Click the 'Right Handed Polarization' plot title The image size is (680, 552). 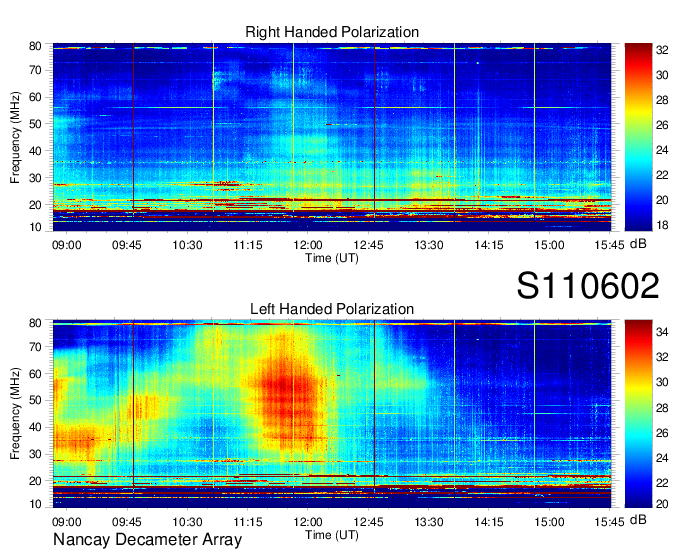click(x=332, y=32)
